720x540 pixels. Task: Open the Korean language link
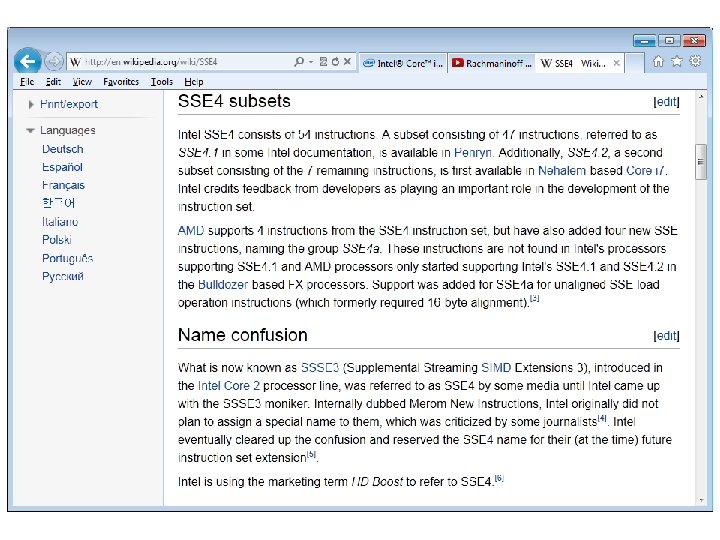(58, 203)
